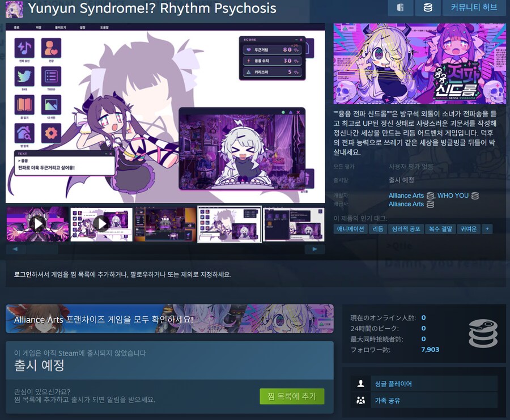Open Alliance Arts developer link

tap(406, 196)
